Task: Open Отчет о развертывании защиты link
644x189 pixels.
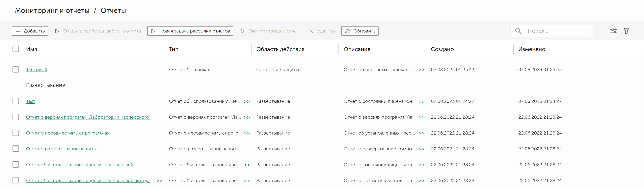Action: click(x=61, y=149)
